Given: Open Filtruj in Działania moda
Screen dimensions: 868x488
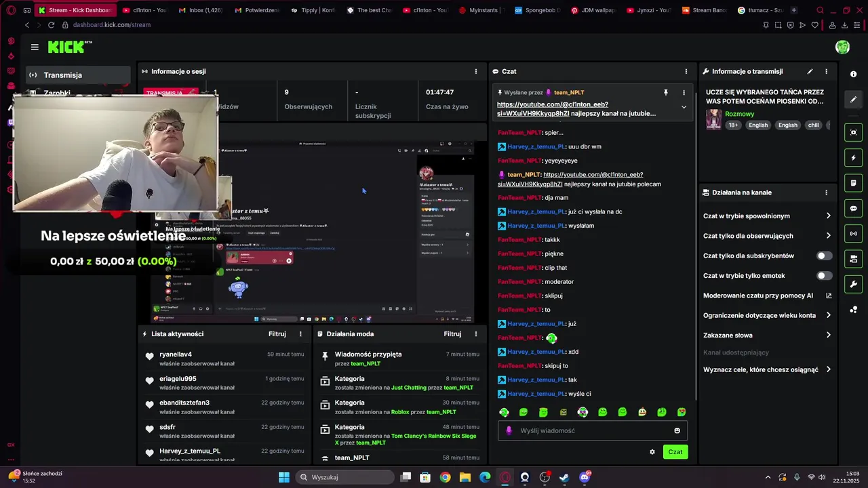Looking at the screenshot, I should (x=452, y=333).
